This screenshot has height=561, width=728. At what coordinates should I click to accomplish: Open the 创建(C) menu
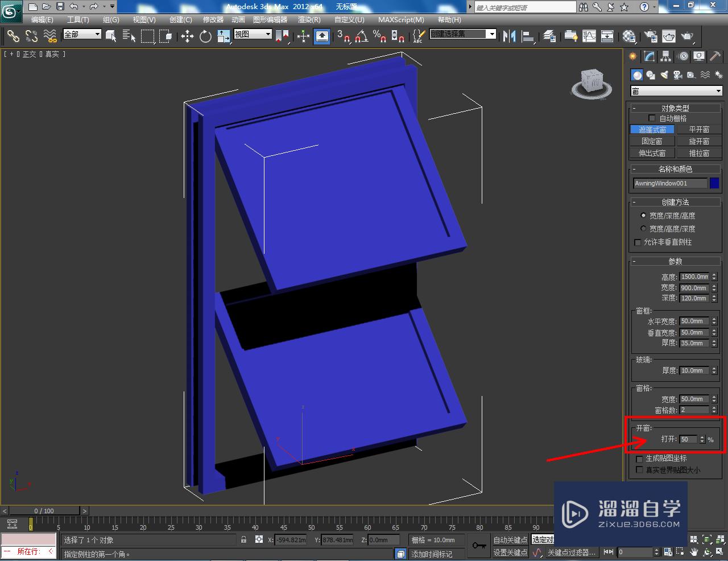click(181, 20)
